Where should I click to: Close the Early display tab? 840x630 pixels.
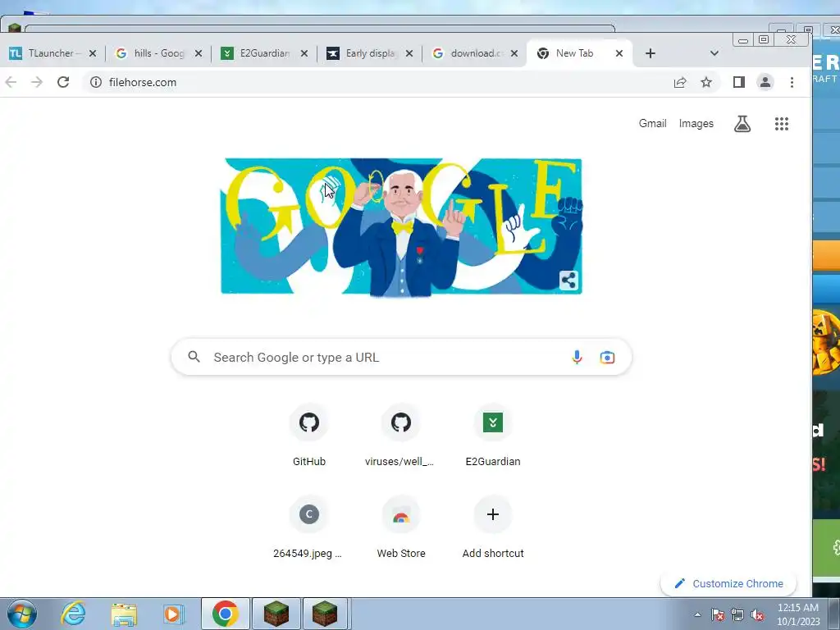(409, 53)
